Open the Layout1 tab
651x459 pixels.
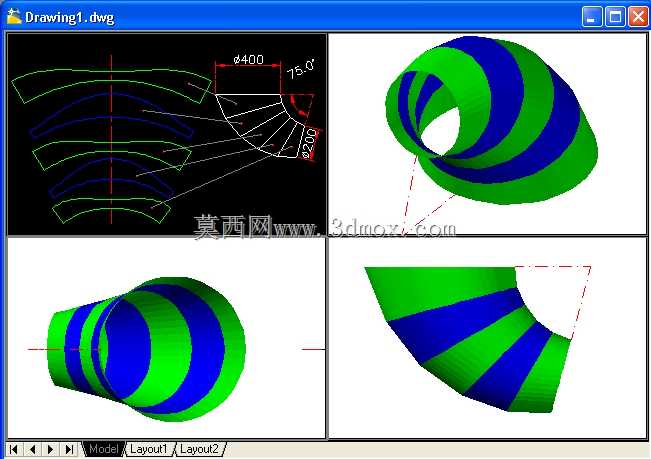tap(149, 449)
